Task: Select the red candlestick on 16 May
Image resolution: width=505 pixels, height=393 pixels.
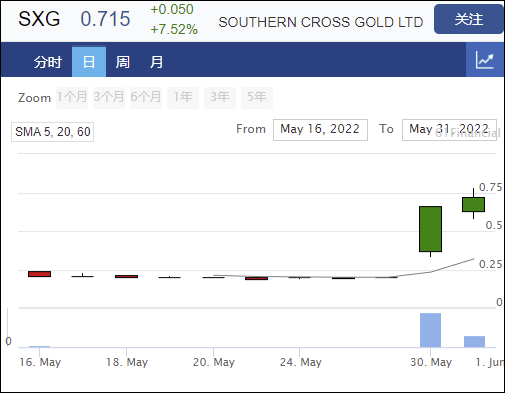Action: click(x=39, y=274)
